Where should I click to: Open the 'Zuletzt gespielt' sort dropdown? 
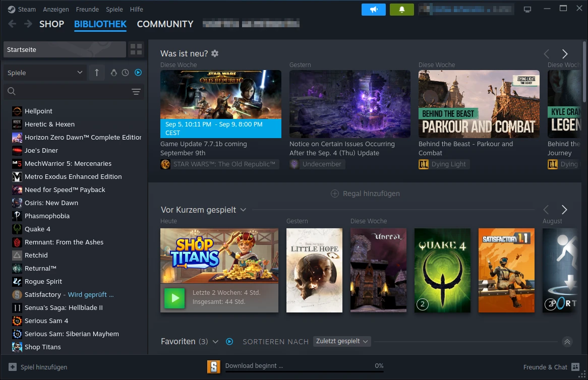(x=342, y=341)
